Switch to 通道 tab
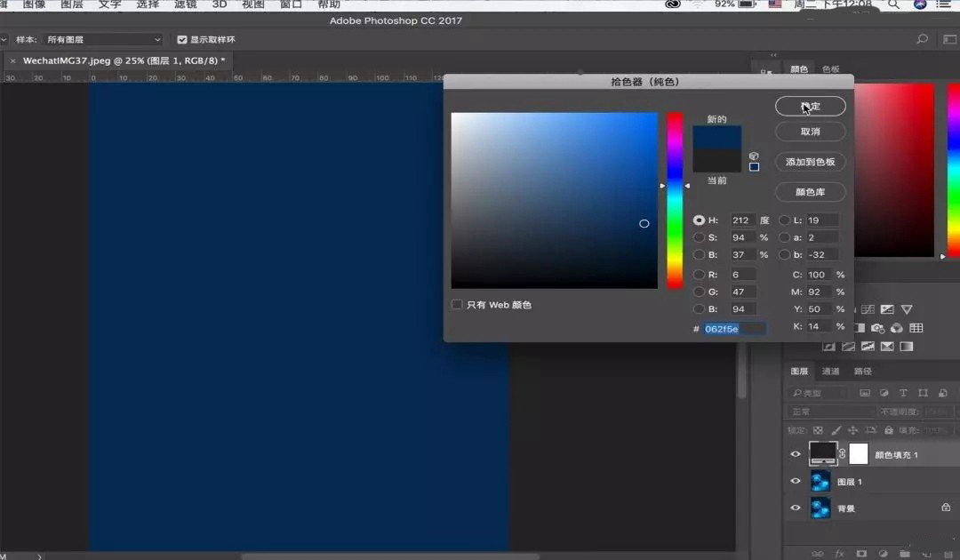 [830, 371]
